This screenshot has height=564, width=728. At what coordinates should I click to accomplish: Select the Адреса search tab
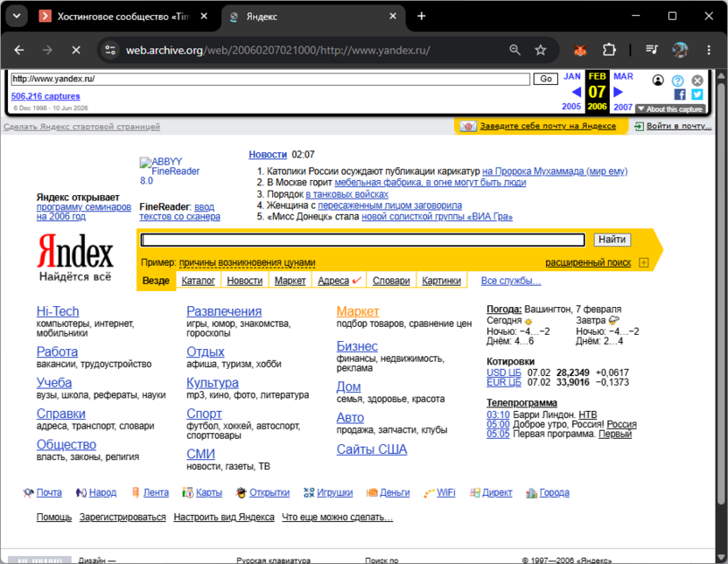tap(333, 281)
